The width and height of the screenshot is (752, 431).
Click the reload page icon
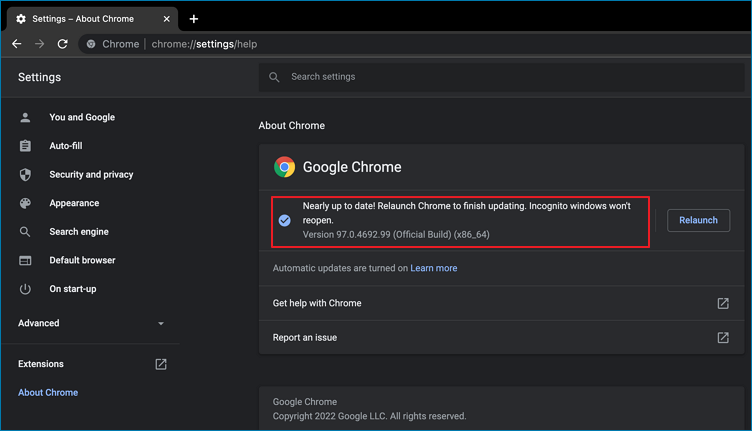62,44
